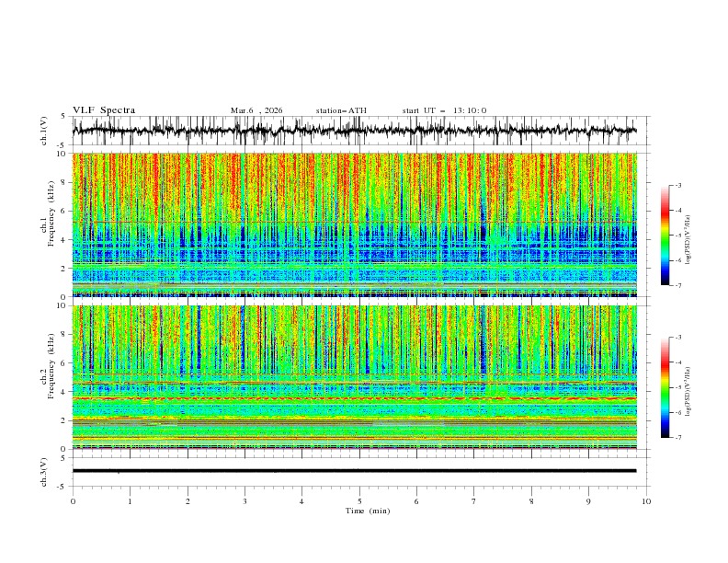728x563 pixels.
Task: Click the "8" kHz tick of ch.1 spectrogram
Action: [63, 182]
